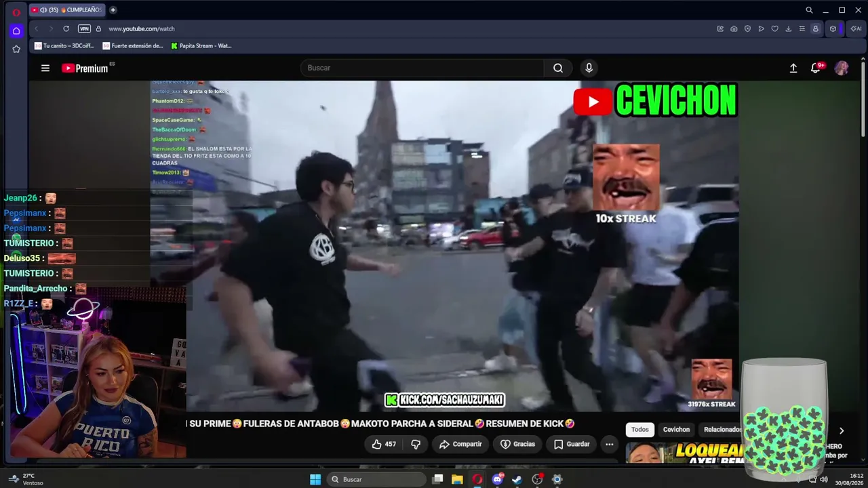Open the YouTube guide hamburger menu

[45, 68]
